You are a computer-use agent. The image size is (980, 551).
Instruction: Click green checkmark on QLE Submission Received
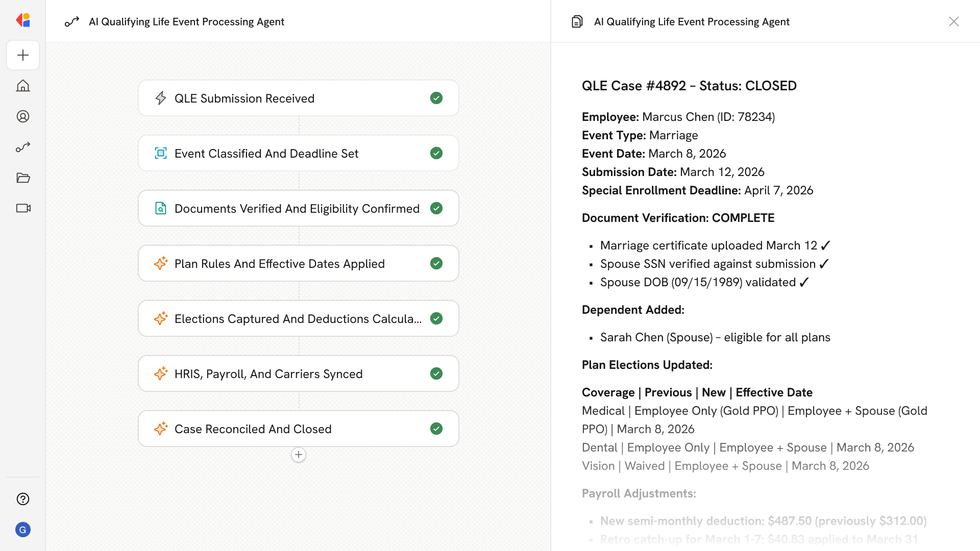436,98
